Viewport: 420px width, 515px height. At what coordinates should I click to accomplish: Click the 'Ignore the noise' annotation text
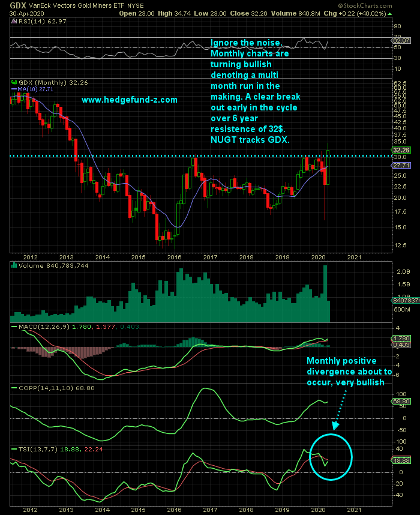[246, 43]
